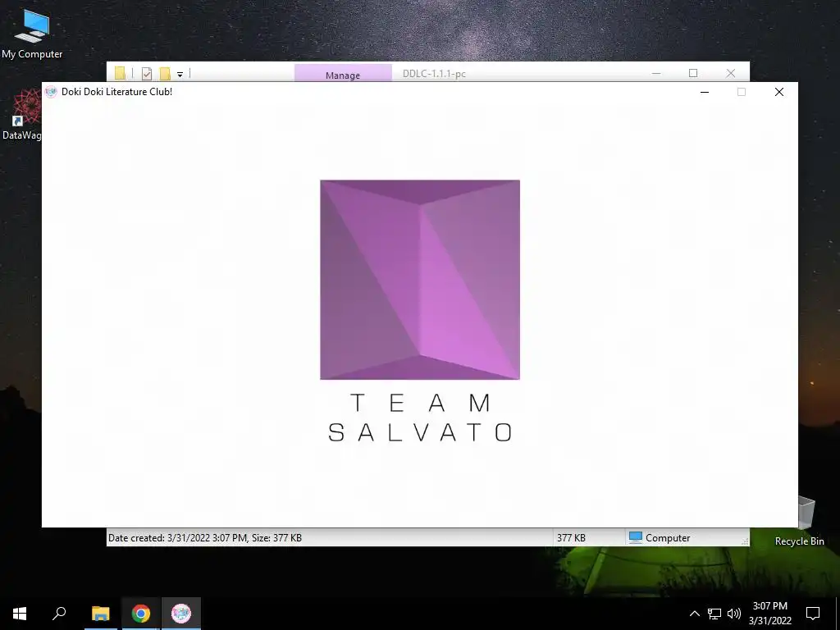
Task: Open taskbar search magnifier
Action: click(59, 614)
